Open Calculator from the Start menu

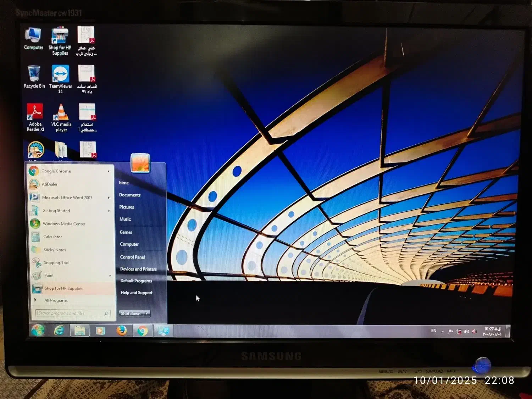point(72,237)
